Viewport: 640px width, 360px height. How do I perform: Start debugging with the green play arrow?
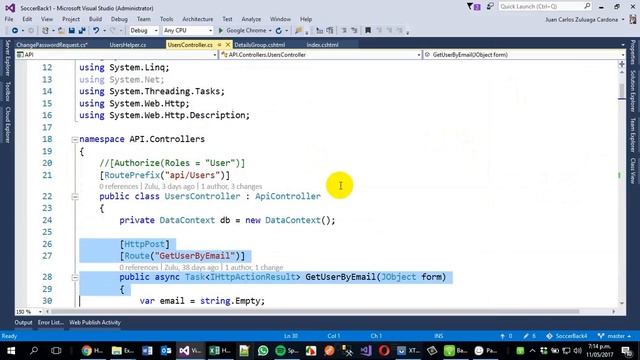point(221,31)
